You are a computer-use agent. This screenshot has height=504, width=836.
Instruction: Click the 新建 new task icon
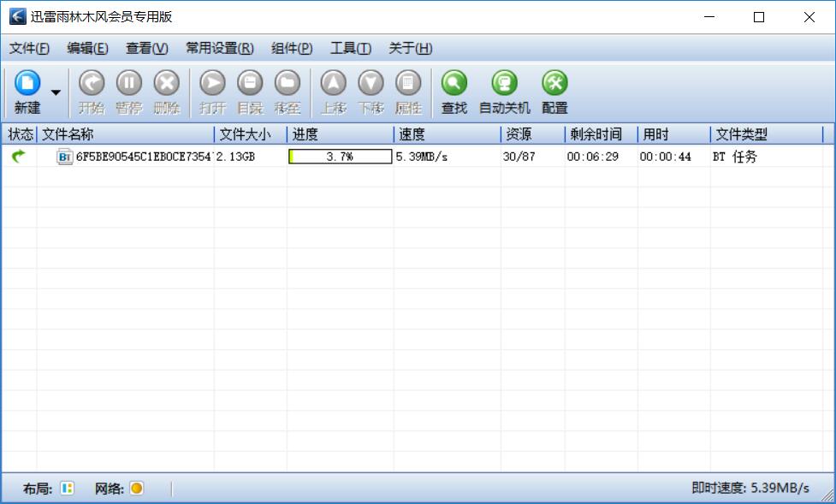pyautogui.click(x=27, y=83)
